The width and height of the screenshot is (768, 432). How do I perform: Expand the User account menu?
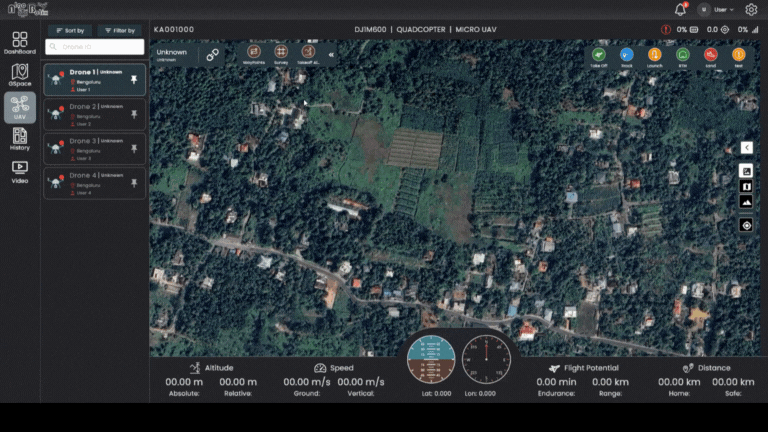point(718,9)
